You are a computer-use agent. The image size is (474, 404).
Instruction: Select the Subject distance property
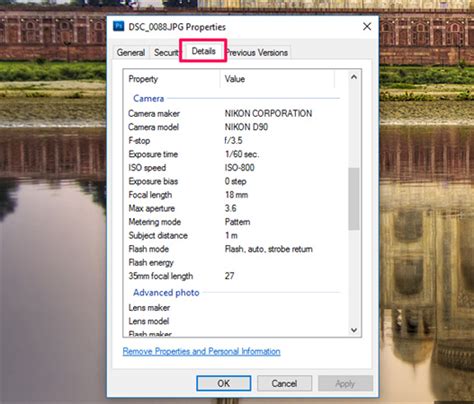[158, 236]
